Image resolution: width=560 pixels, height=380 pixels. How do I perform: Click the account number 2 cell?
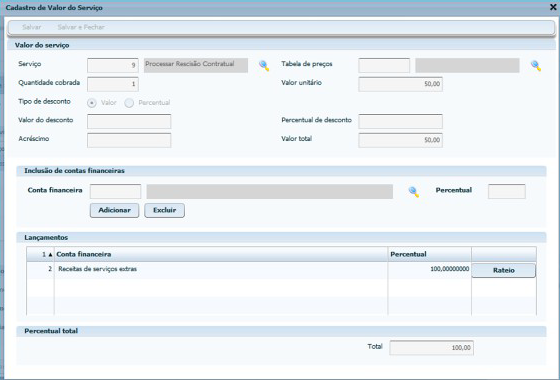pos(40,270)
